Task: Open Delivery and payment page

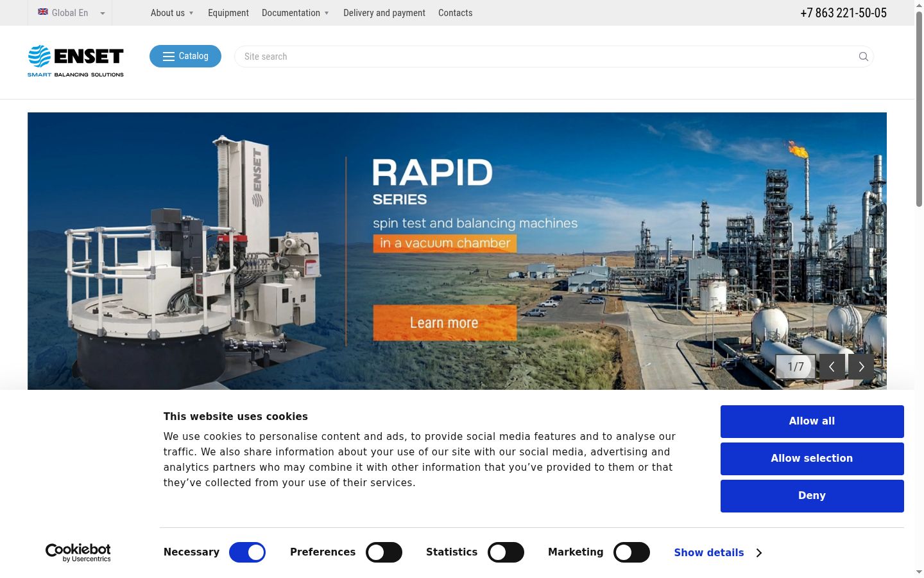Action: (384, 13)
